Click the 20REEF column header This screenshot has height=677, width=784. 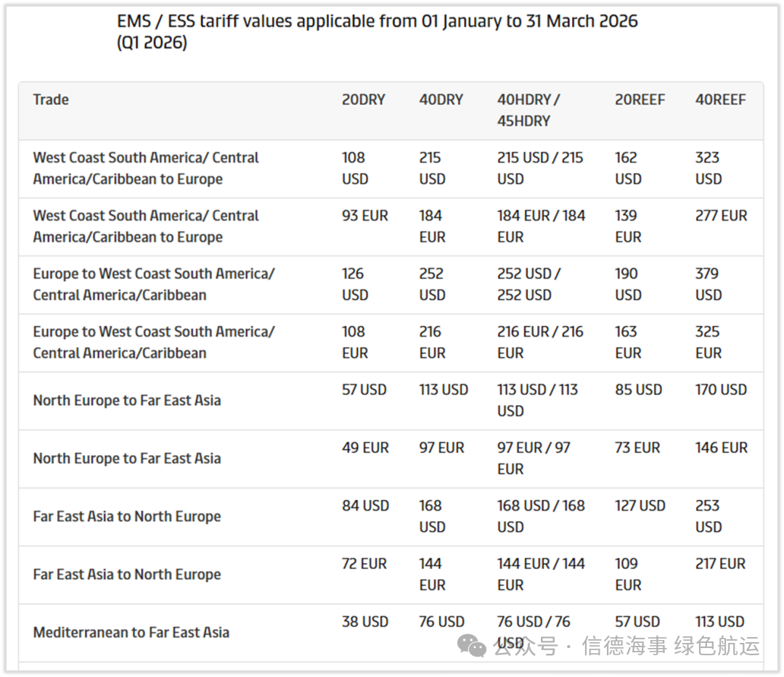tap(640, 99)
